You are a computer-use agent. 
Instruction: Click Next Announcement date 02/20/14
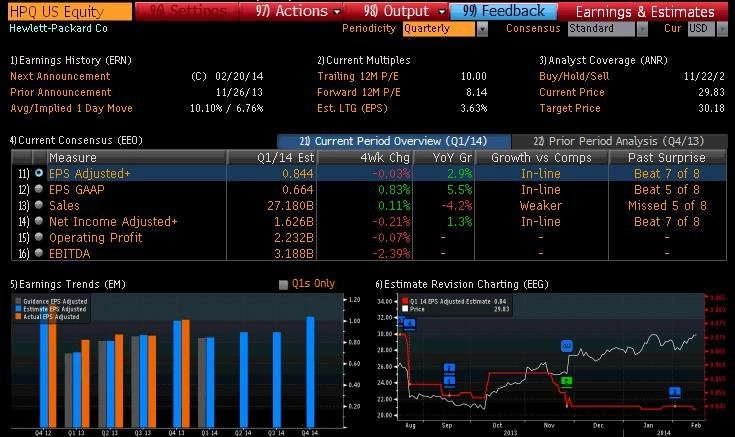239,76
